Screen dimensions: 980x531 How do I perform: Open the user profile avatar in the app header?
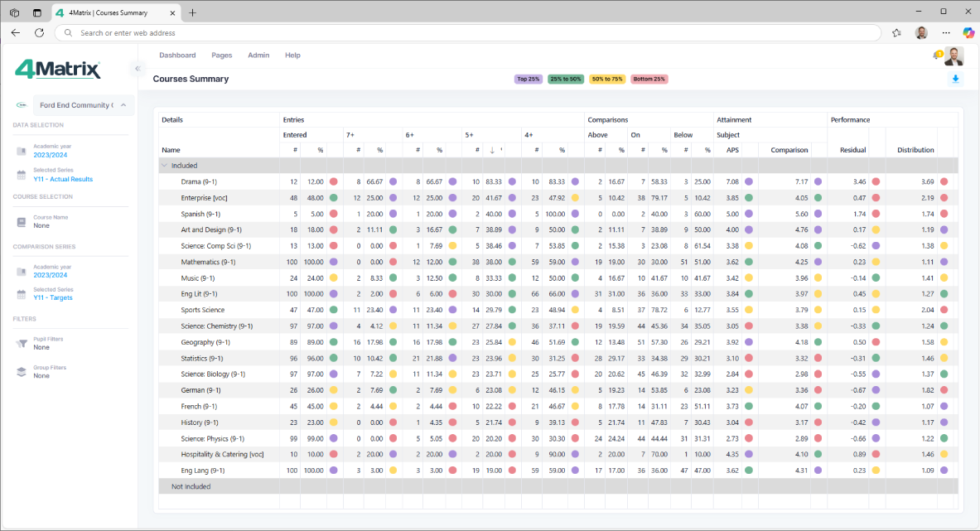click(954, 56)
